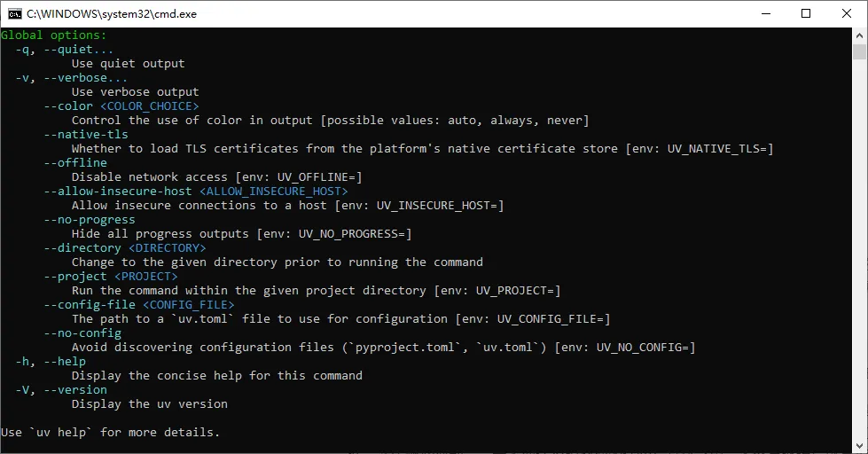Click the --config-file option text
The height and width of the screenshot is (454, 868).
click(x=89, y=305)
